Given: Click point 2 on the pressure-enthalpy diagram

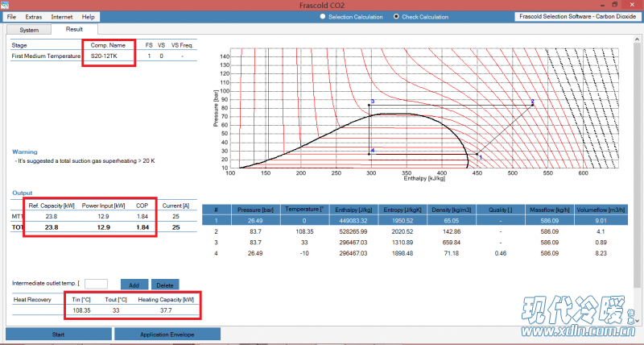Looking at the screenshot, I should [x=533, y=105].
